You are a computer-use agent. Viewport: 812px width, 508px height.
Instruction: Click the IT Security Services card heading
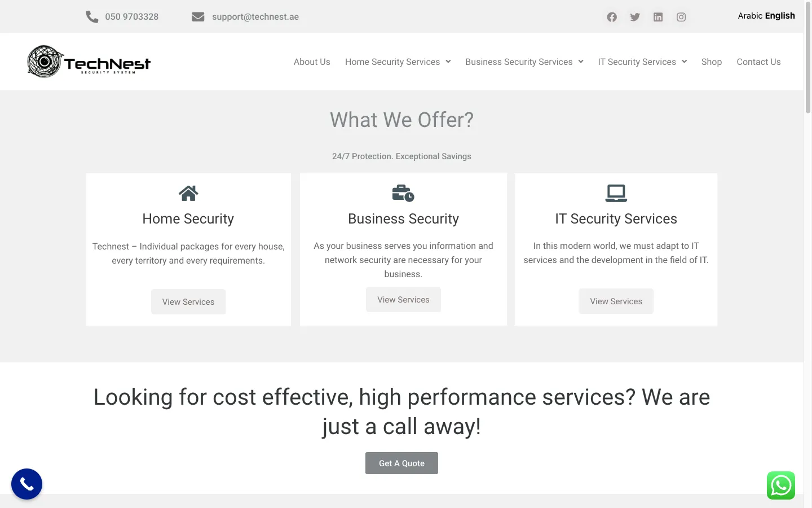coord(616,219)
